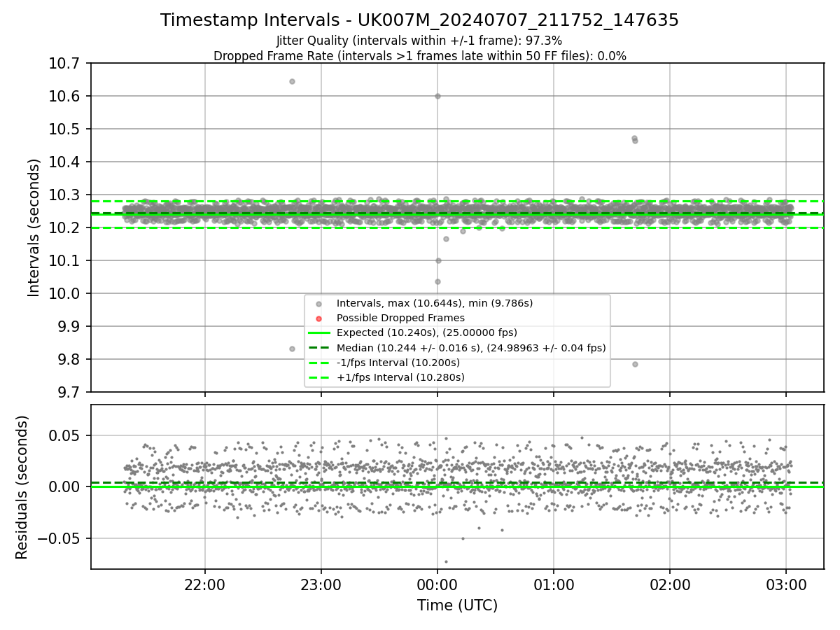The width and height of the screenshot is (840, 630).
Task: Click the maximum outlier point near 10.644s
Action: (x=292, y=82)
